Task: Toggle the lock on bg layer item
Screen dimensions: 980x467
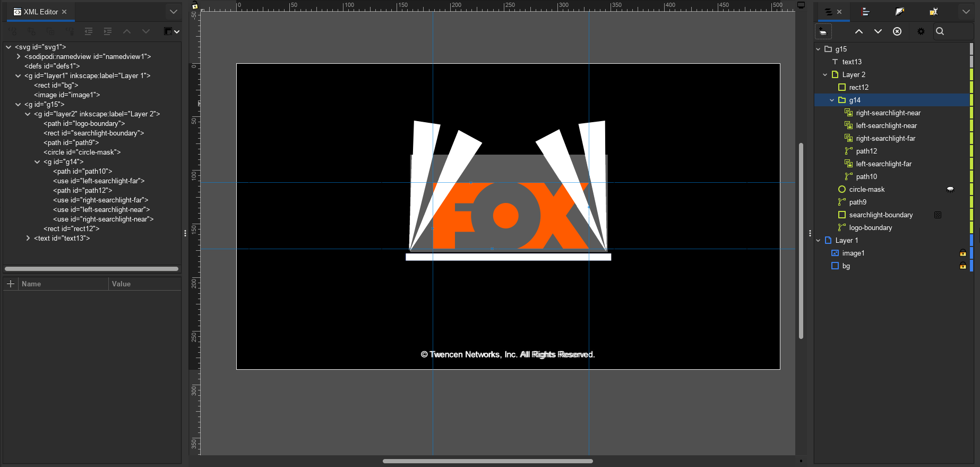Action: coord(963,266)
